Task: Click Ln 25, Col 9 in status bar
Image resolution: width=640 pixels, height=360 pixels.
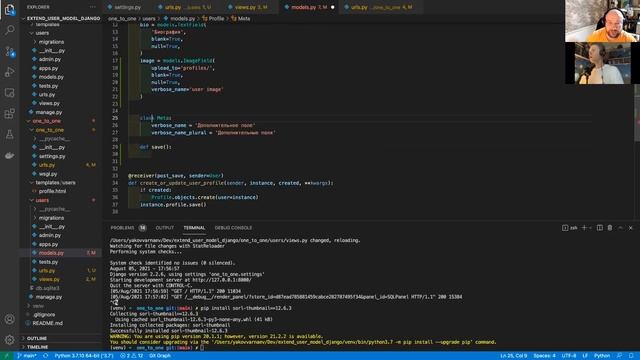Action: tap(513, 356)
